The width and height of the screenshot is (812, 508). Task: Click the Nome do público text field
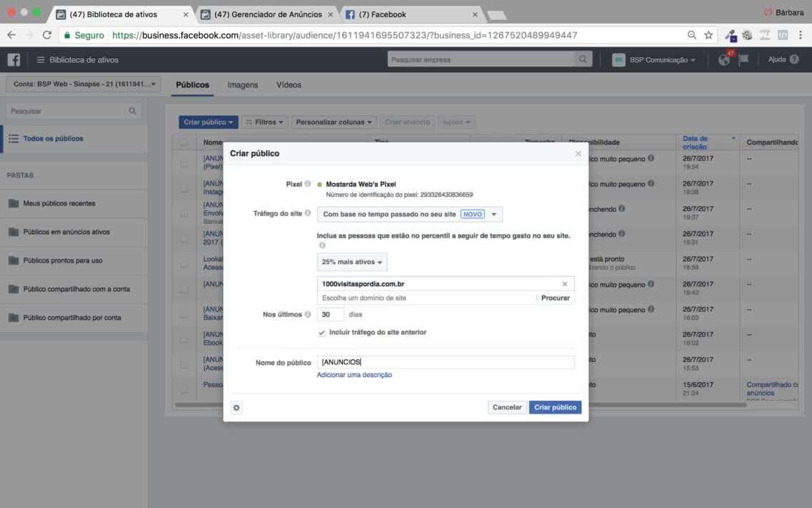pos(445,362)
